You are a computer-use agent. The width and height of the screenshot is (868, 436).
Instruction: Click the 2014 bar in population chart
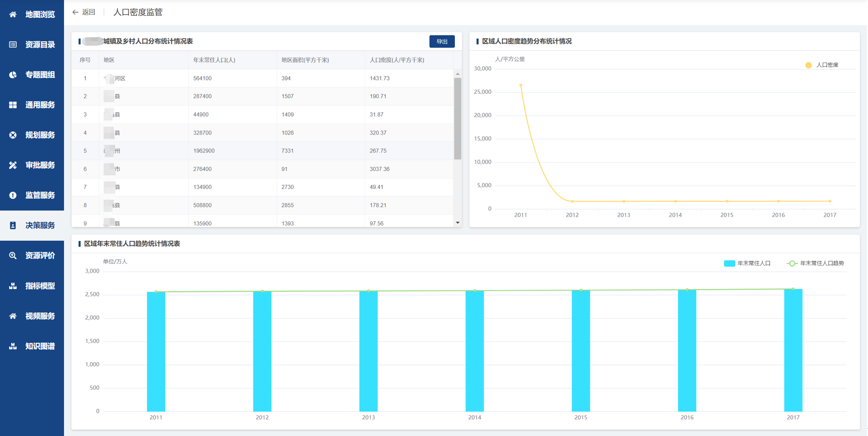(x=475, y=351)
